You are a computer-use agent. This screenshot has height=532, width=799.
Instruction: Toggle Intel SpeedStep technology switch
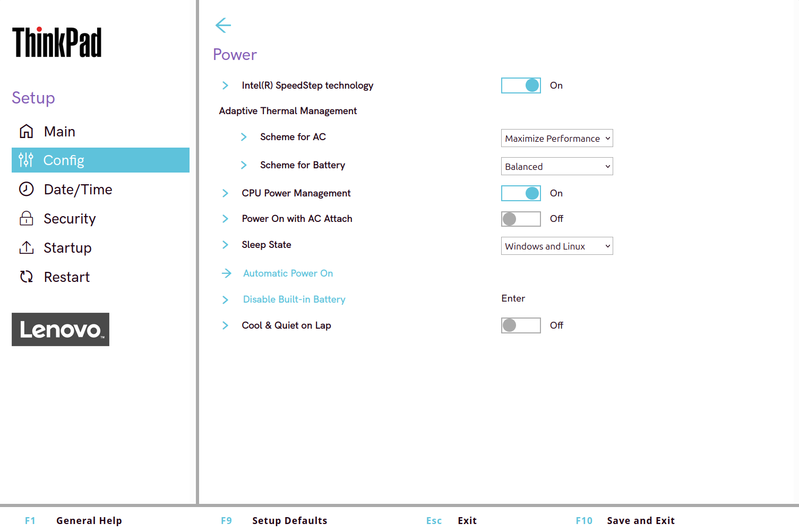point(521,85)
